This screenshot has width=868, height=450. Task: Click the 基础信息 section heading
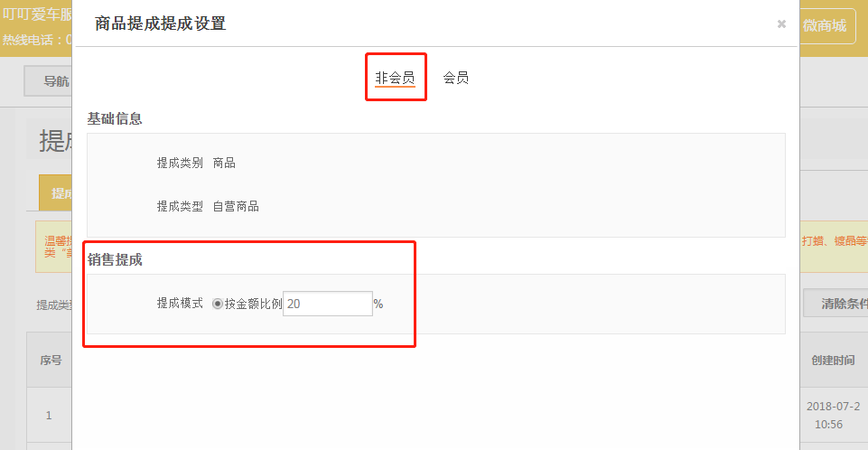click(x=115, y=118)
